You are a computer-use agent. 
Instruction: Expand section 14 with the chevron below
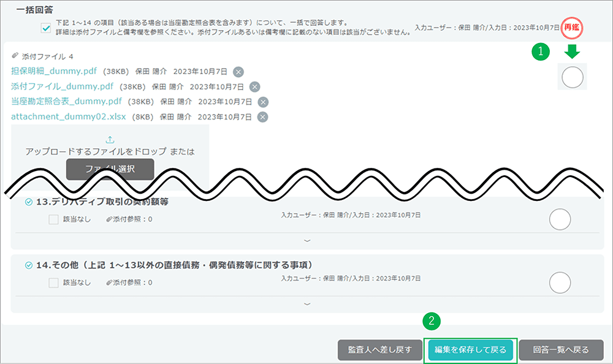click(x=308, y=304)
